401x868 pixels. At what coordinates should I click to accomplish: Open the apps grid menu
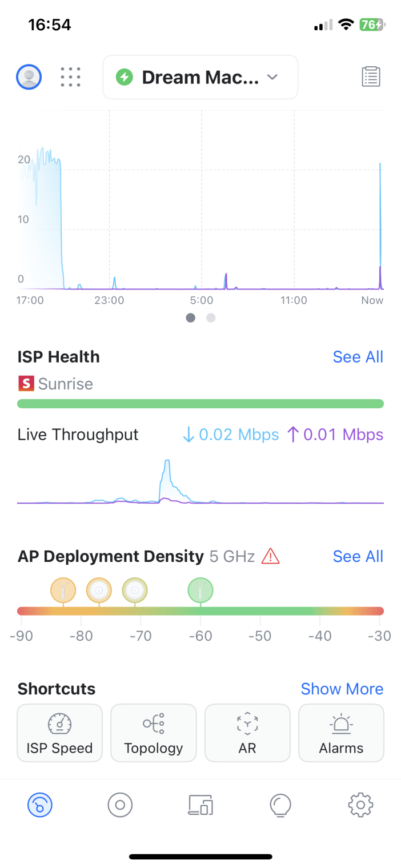[70, 77]
